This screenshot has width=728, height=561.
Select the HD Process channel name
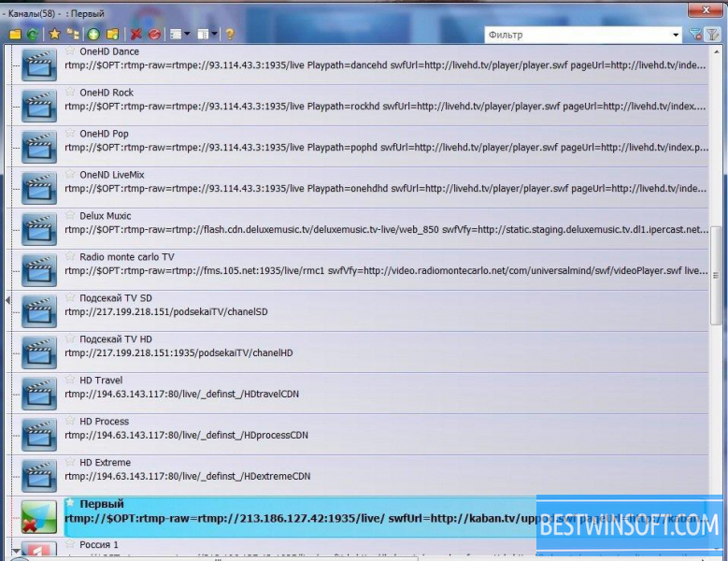(x=104, y=421)
